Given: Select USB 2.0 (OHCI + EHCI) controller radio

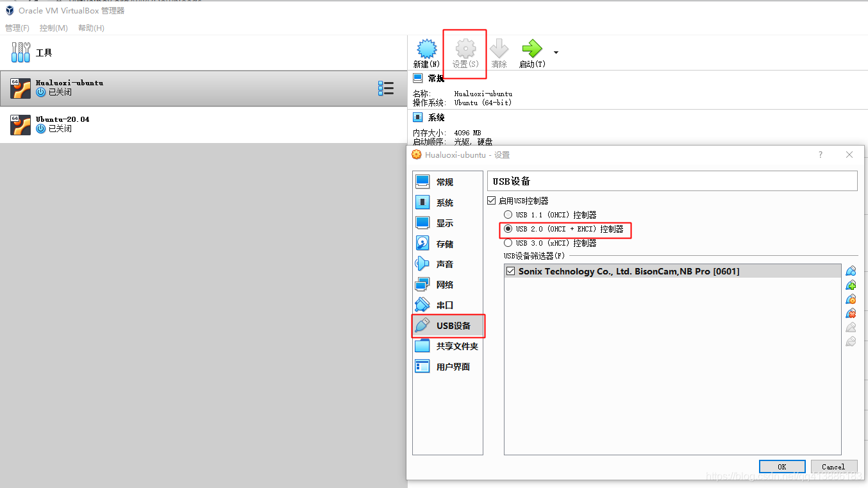Looking at the screenshot, I should tap(508, 229).
